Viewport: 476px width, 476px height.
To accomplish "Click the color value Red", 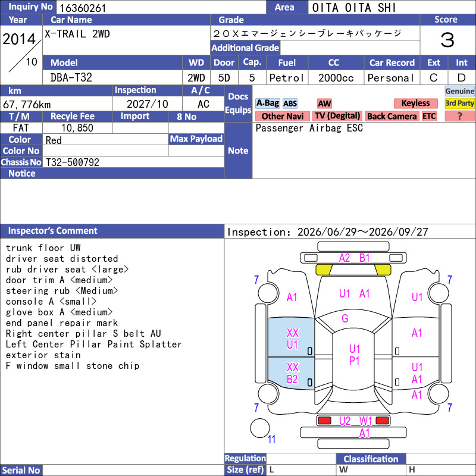I will [54, 140].
